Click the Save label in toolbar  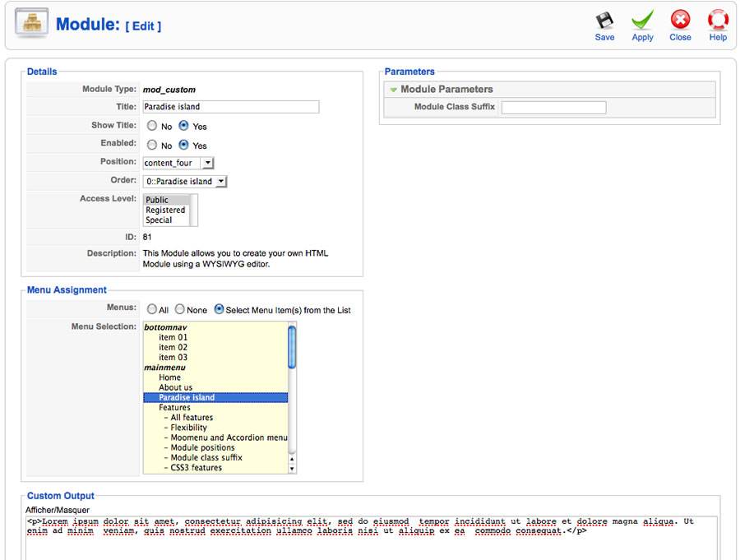604,37
